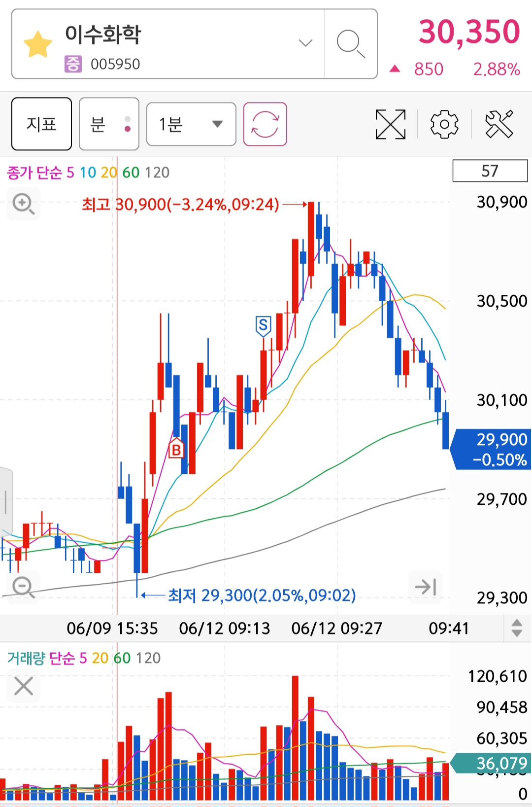Toggle the favorite star for 이수화학
This screenshot has width=532, height=807.
click(x=37, y=44)
